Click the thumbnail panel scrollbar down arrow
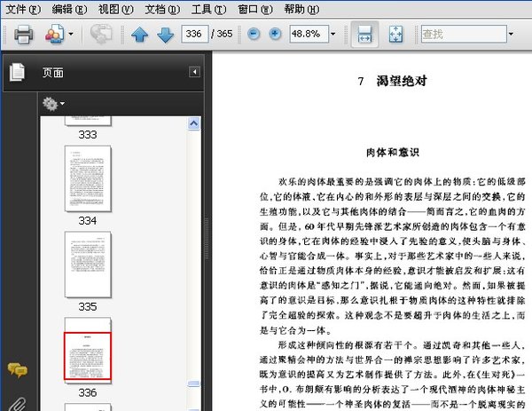Screen dimensions: 532x411 [194, 405]
